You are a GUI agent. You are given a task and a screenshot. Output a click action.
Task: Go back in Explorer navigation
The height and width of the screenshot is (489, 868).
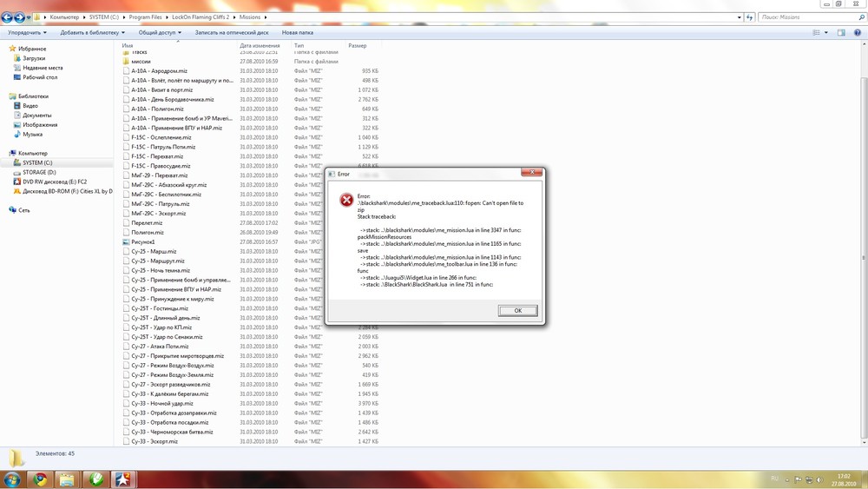7,17
